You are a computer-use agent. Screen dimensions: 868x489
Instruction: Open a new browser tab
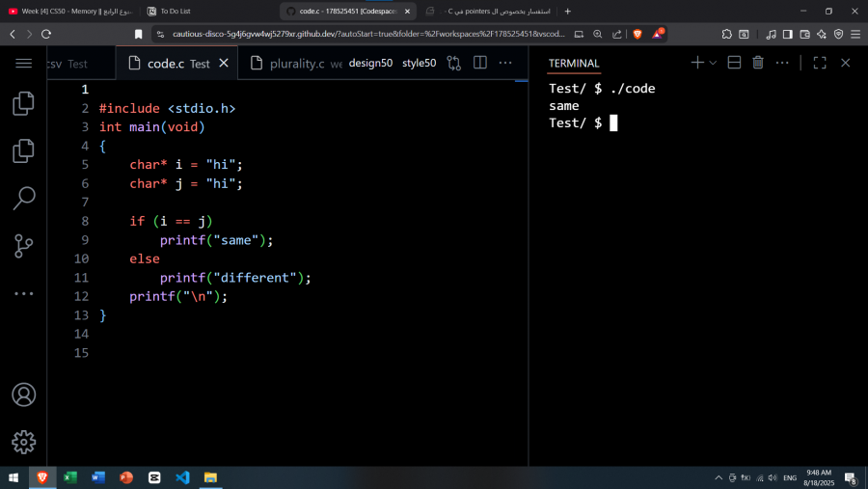coord(567,11)
